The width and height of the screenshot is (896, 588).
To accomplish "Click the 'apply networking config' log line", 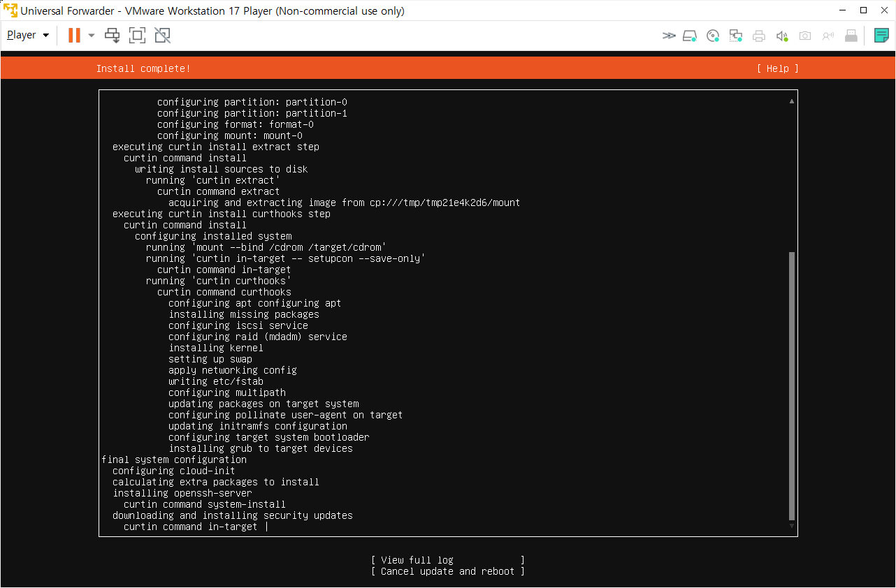I will point(233,370).
